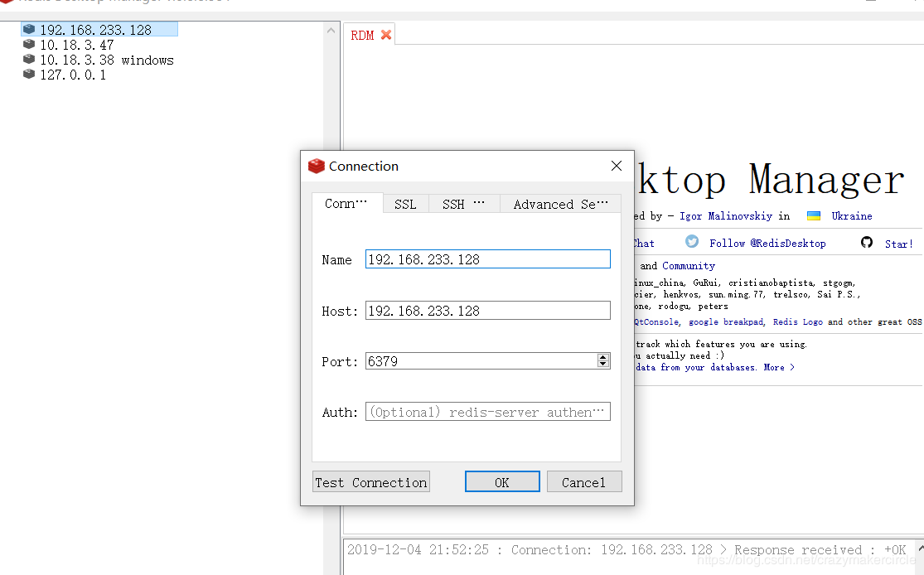Image resolution: width=924 pixels, height=575 pixels.
Task: Switch to the Conn... tab
Action: [347, 203]
